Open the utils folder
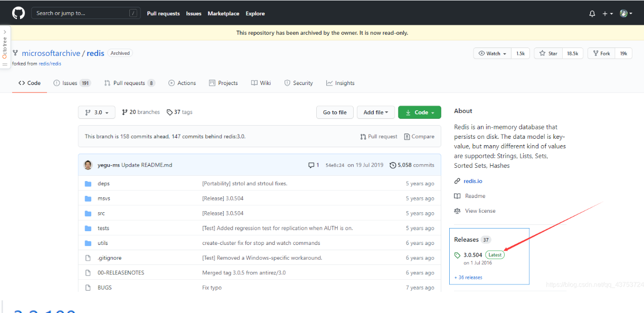Viewport: 644px width, 313px height. [x=103, y=243]
